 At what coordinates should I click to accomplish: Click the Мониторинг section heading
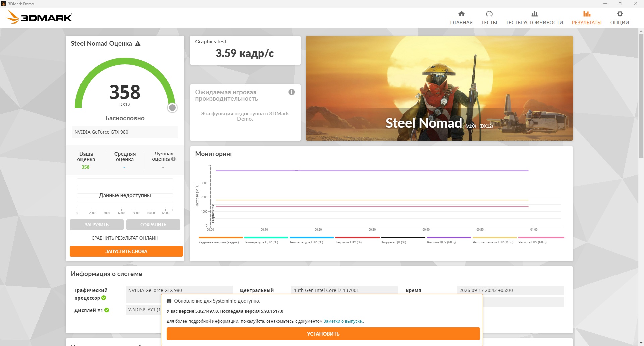[x=214, y=154]
